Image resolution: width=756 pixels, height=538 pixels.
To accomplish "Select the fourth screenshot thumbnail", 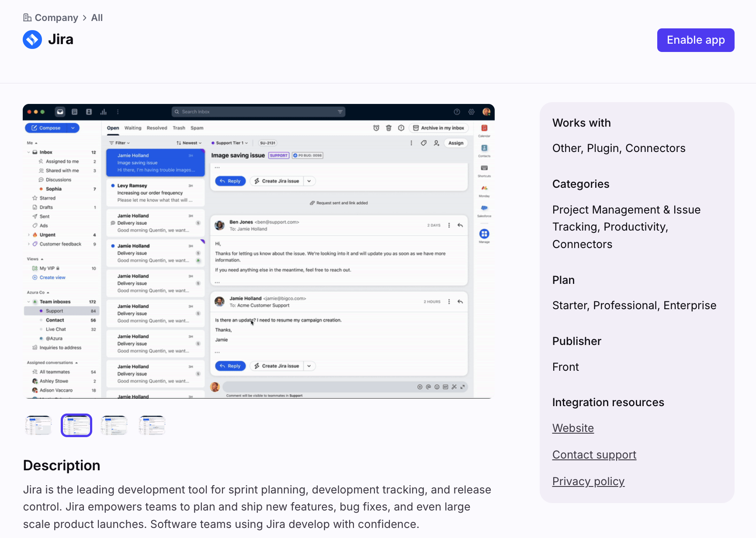I will (x=152, y=425).
